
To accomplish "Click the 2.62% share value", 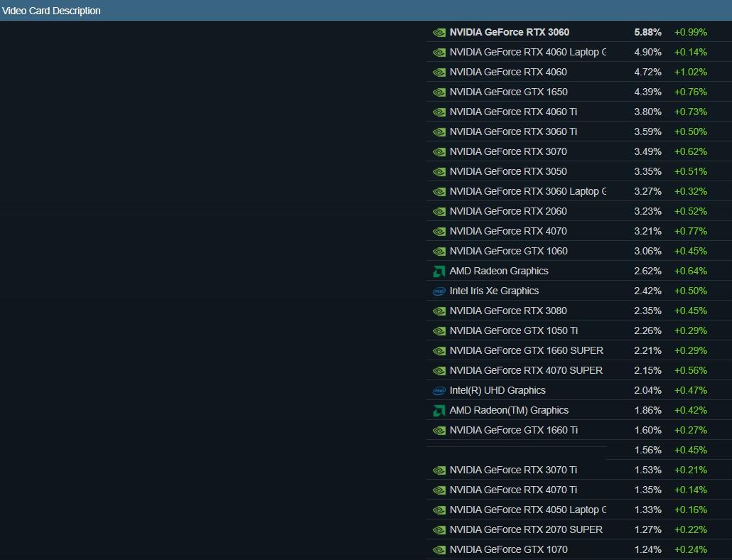I will [647, 271].
